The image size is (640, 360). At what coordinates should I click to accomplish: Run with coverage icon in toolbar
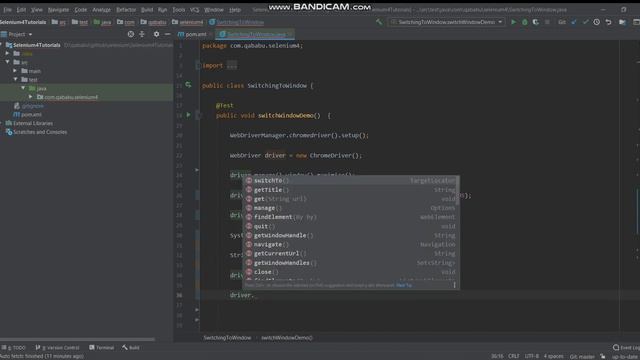(x=536, y=22)
